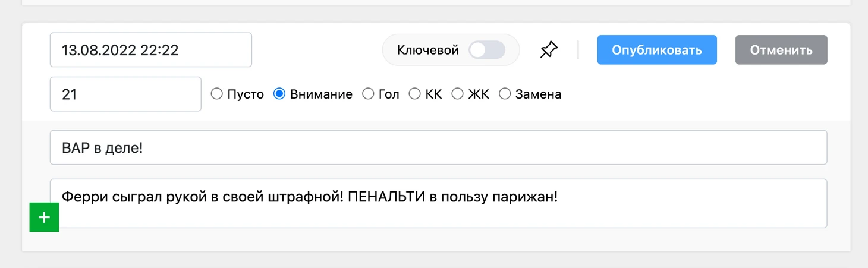
Task: Edit the title field 'ВАР в деле!'
Action: 439,147
